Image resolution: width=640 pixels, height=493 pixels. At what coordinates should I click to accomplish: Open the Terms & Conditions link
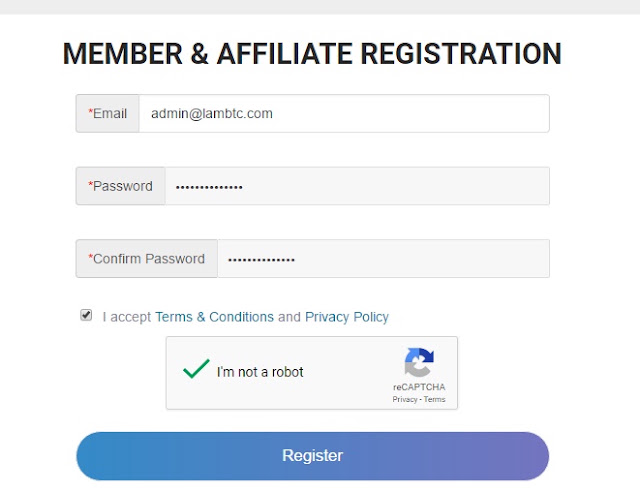point(214,317)
